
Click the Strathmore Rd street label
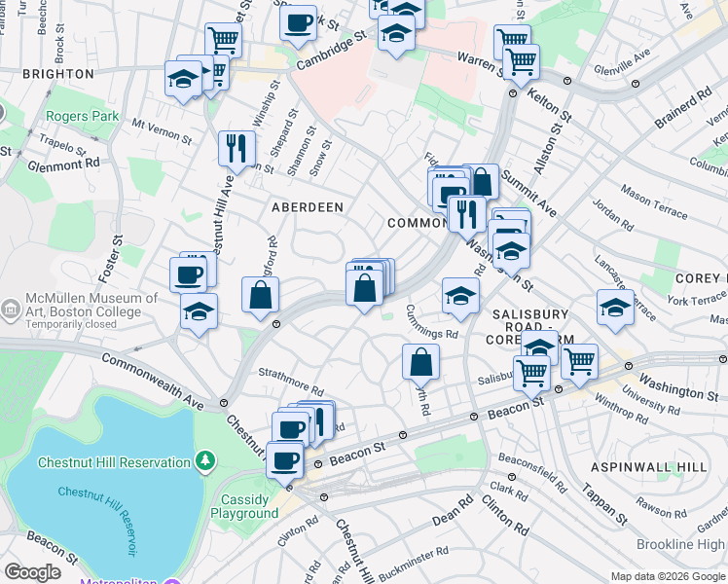click(291, 383)
